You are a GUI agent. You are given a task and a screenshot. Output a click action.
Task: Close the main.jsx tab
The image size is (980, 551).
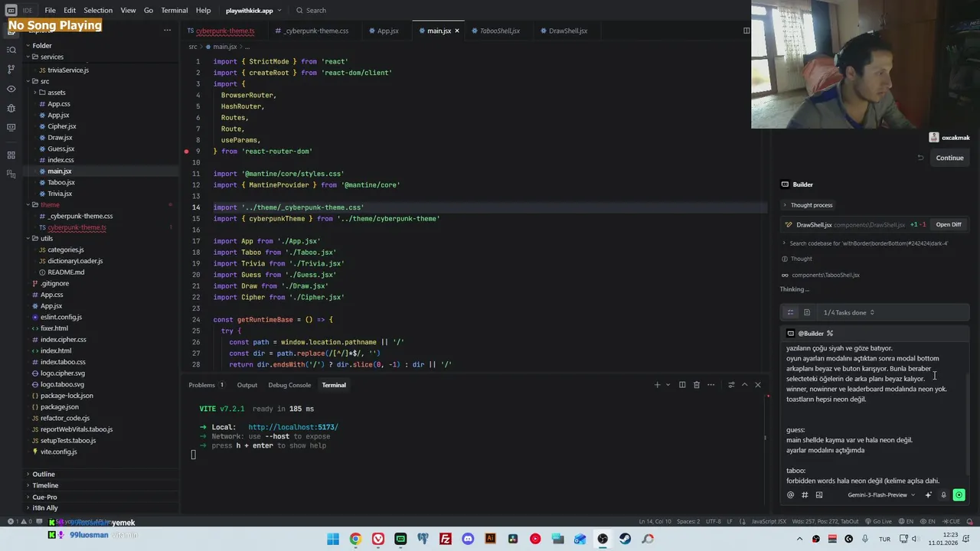click(x=457, y=31)
